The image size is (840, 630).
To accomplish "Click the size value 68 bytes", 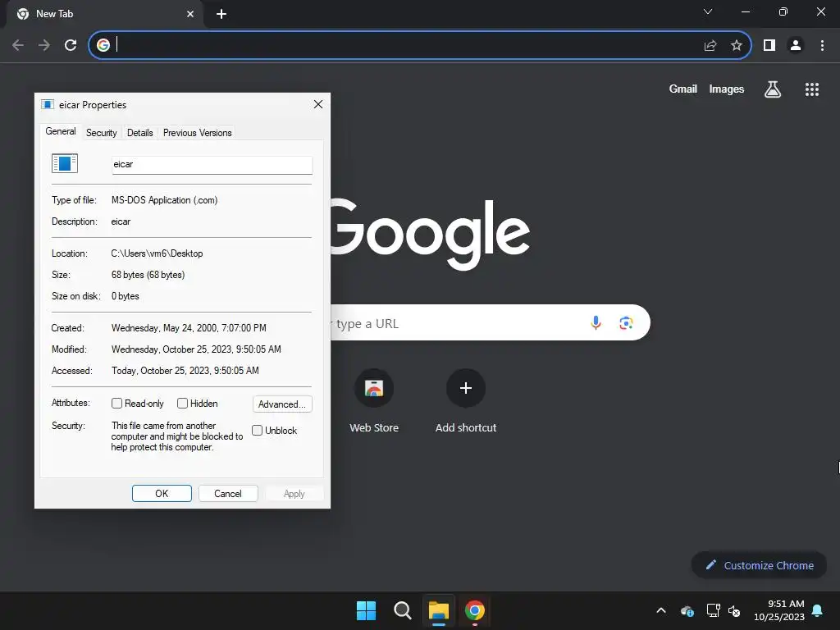I will click(x=148, y=275).
